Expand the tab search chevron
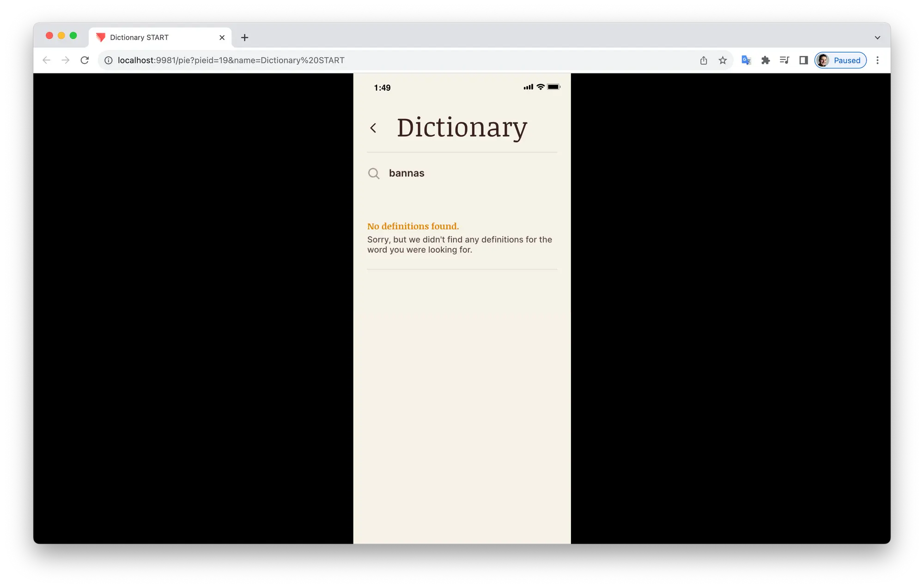The width and height of the screenshot is (924, 588). 877,37
